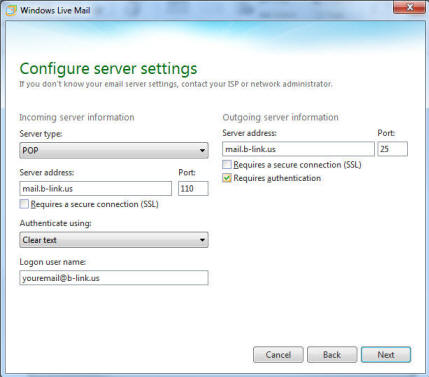Open the Authenticate using Clear text dropdown

click(114, 240)
